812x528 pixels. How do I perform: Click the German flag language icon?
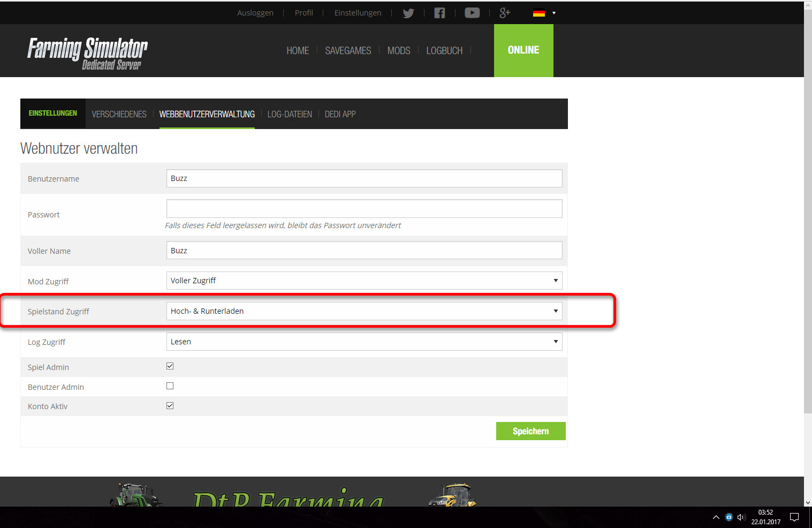pyautogui.click(x=538, y=13)
